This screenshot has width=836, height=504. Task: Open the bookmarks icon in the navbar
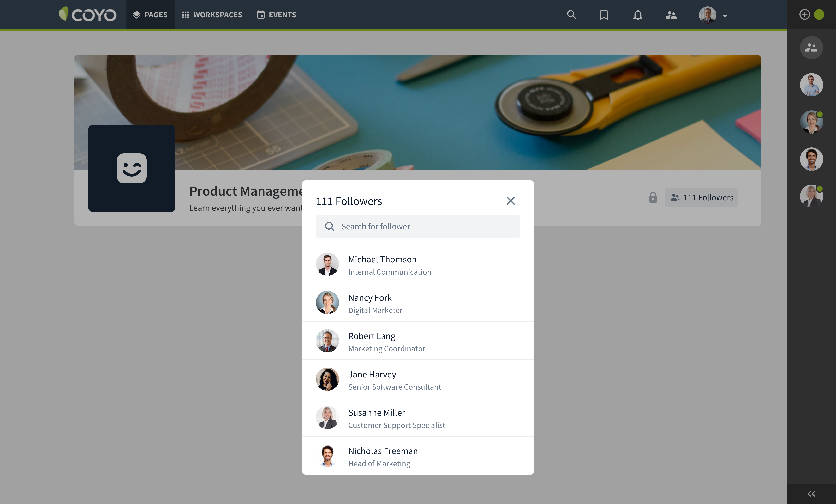click(604, 15)
